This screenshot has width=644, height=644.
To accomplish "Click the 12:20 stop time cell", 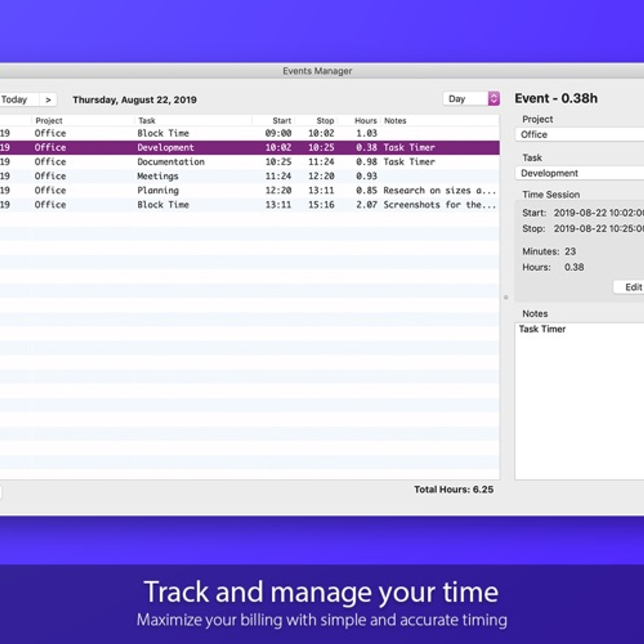I will pos(321,176).
